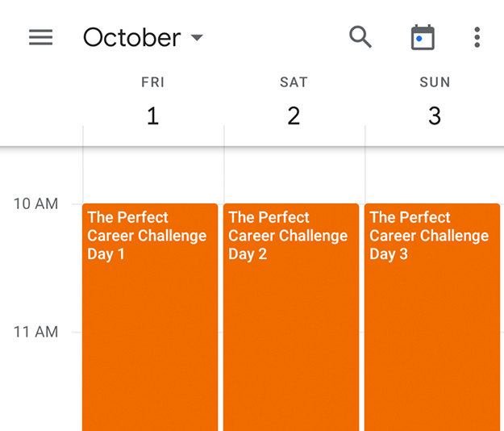
Task: Click the 11 AM time label
Action: click(x=35, y=332)
